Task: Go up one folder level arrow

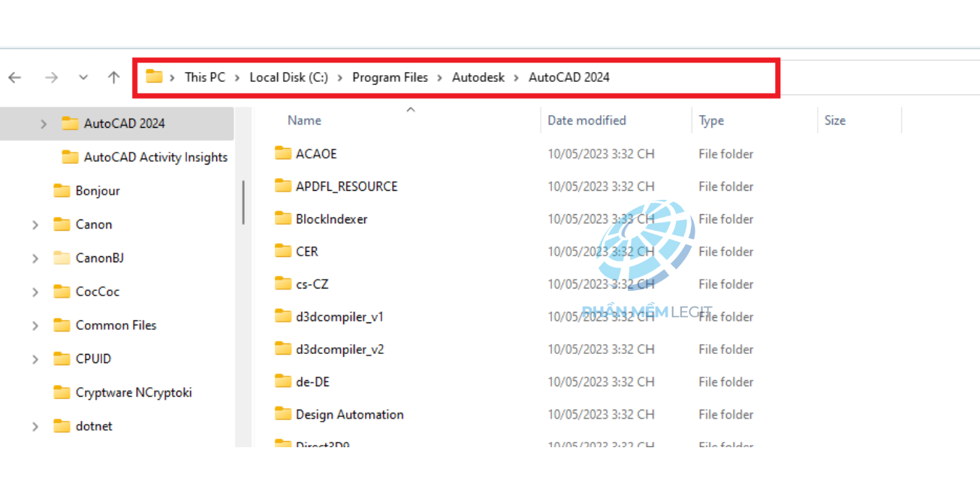Action: 114,77
